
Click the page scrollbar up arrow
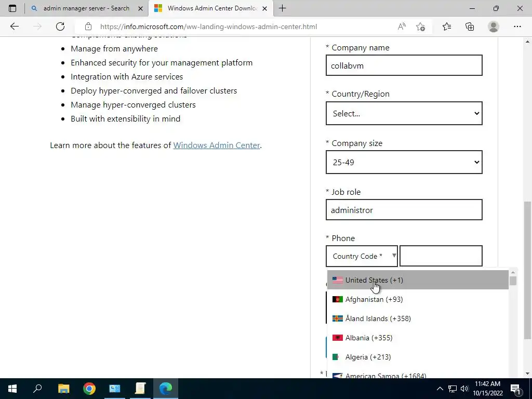pyautogui.click(x=527, y=42)
